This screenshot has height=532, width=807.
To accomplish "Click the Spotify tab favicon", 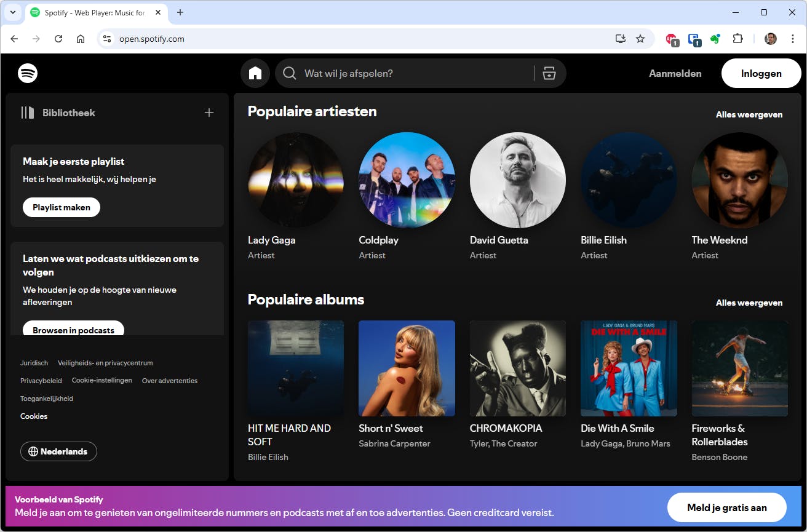I will pos(35,12).
